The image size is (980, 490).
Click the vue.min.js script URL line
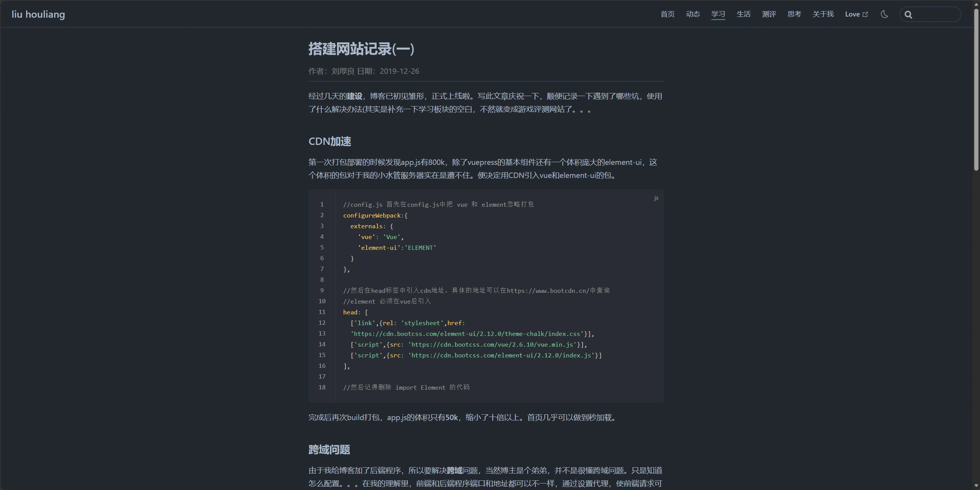coord(468,345)
